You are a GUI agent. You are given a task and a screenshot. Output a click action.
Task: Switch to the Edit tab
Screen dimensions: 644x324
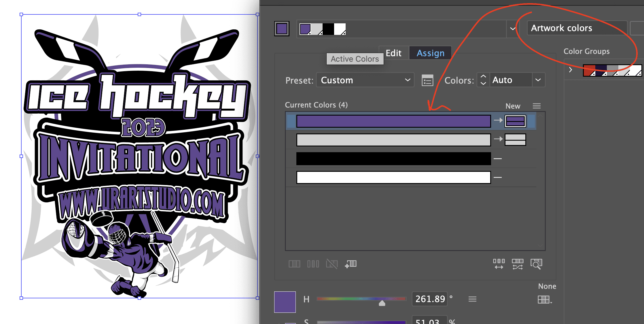[x=393, y=53]
